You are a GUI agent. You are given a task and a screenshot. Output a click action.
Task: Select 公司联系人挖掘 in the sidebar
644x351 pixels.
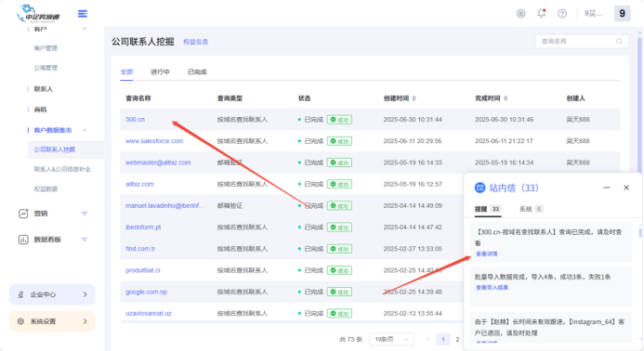(55, 149)
